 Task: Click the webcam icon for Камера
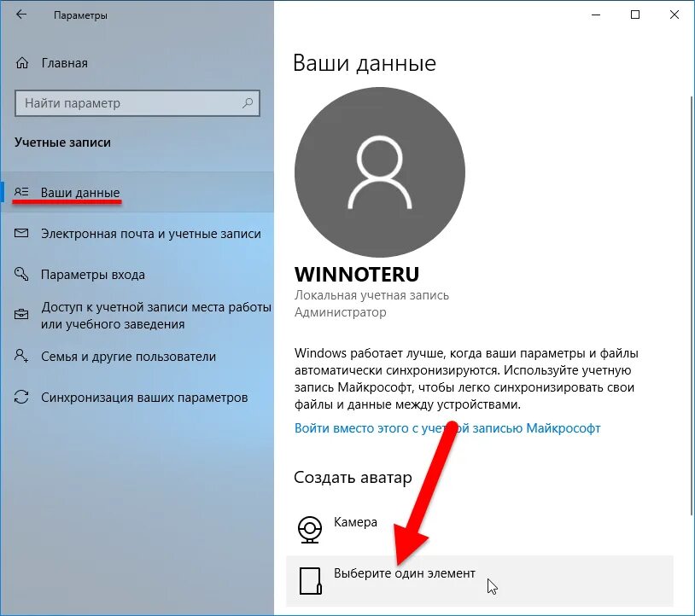click(309, 529)
